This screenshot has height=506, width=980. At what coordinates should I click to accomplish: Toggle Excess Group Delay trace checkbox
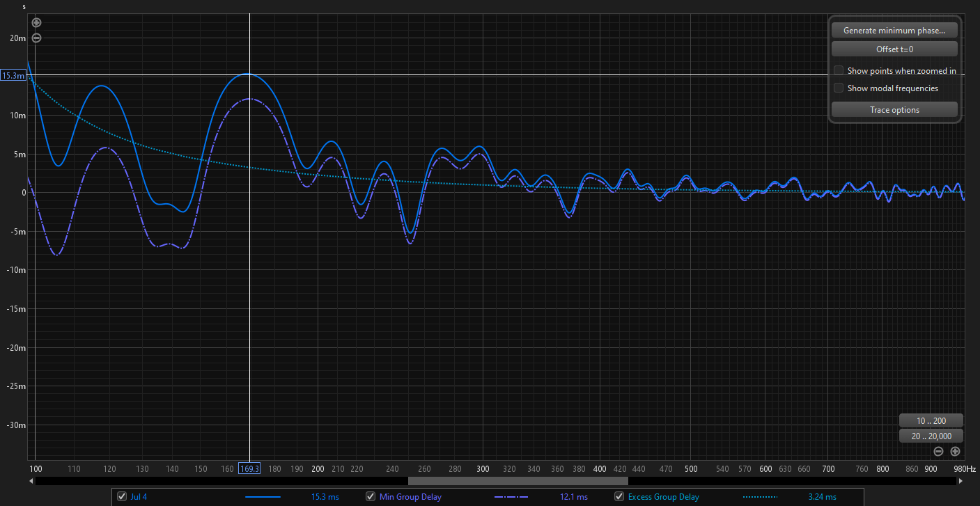point(619,497)
